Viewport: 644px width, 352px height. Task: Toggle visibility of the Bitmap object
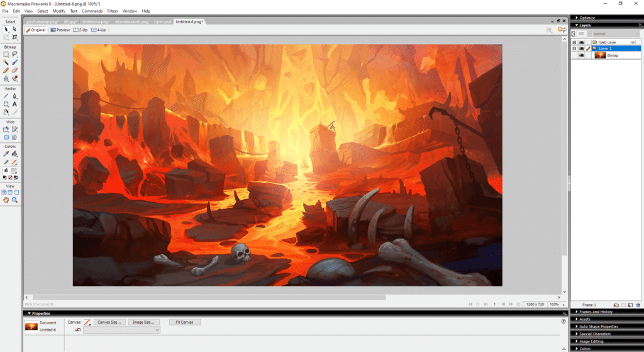coord(581,55)
